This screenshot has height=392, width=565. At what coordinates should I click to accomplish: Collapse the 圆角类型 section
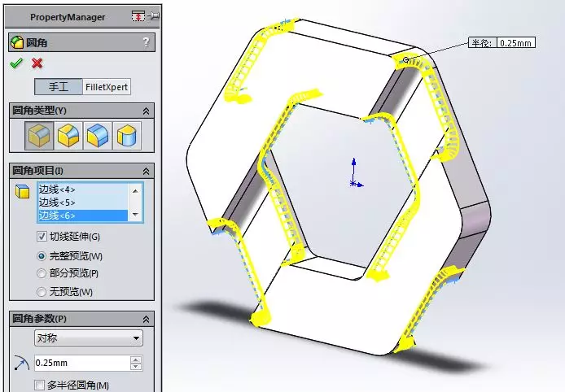pos(146,111)
